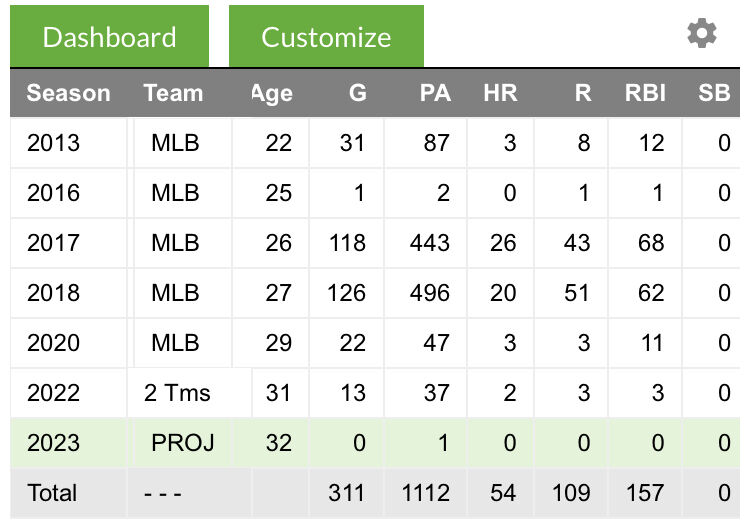Sort by the Team column header
Screen dimensions: 750x524
point(172,93)
